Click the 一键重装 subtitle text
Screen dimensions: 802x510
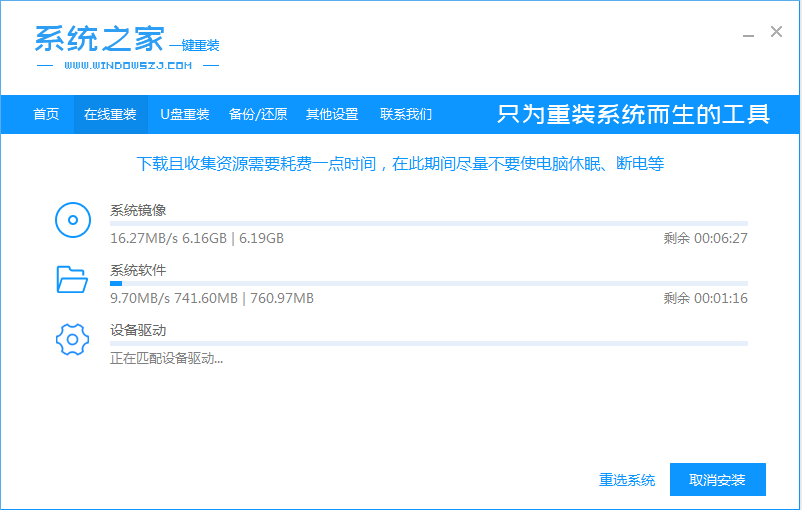pyautogui.click(x=194, y=46)
